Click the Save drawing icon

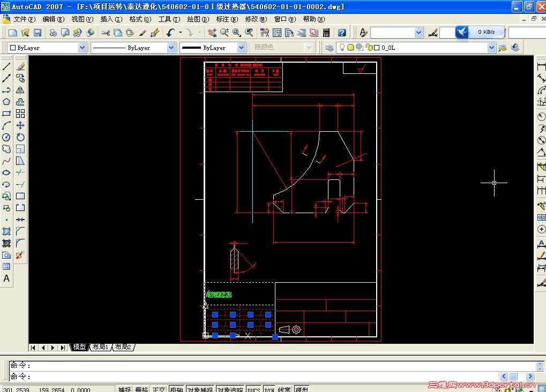click(38, 33)
